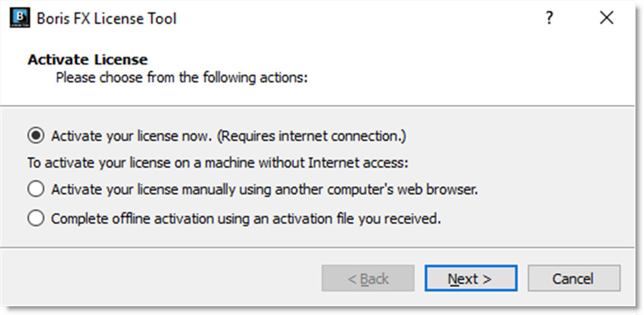Cancel the license activation wizard
Viewport: 644px width, 315px height.
574,278
